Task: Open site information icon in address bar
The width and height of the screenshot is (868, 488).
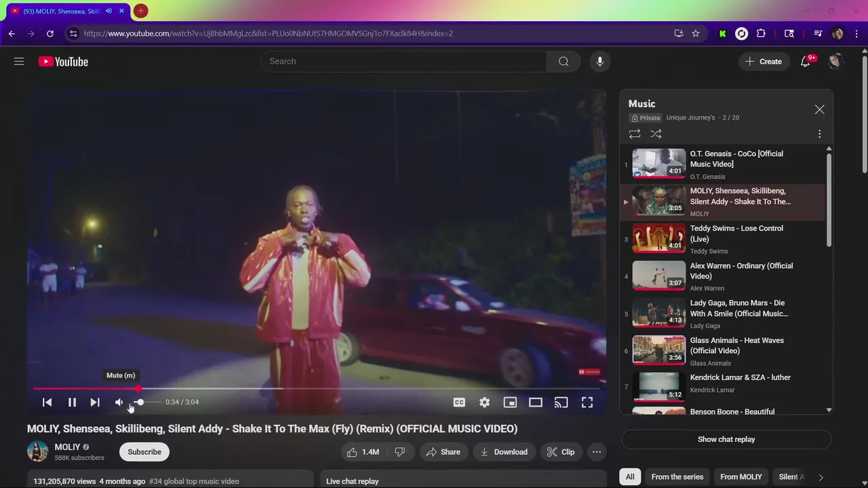Action: tap(73, 33)
